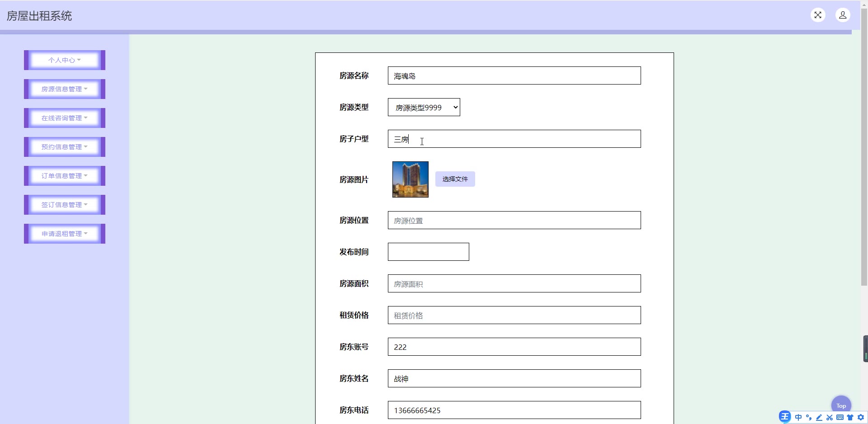Click the 房东电话 field with 13666665425

(514, 410)
